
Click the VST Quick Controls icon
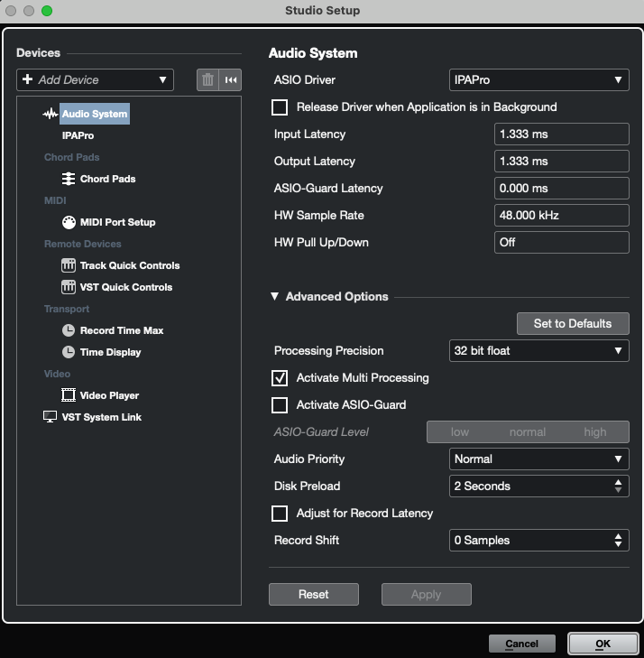coord(69,287)
